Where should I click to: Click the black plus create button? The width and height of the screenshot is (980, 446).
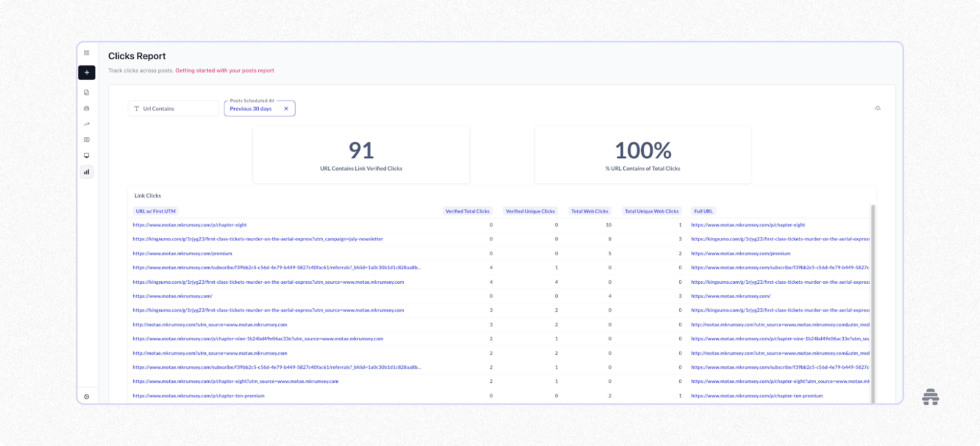click(87, 72)
